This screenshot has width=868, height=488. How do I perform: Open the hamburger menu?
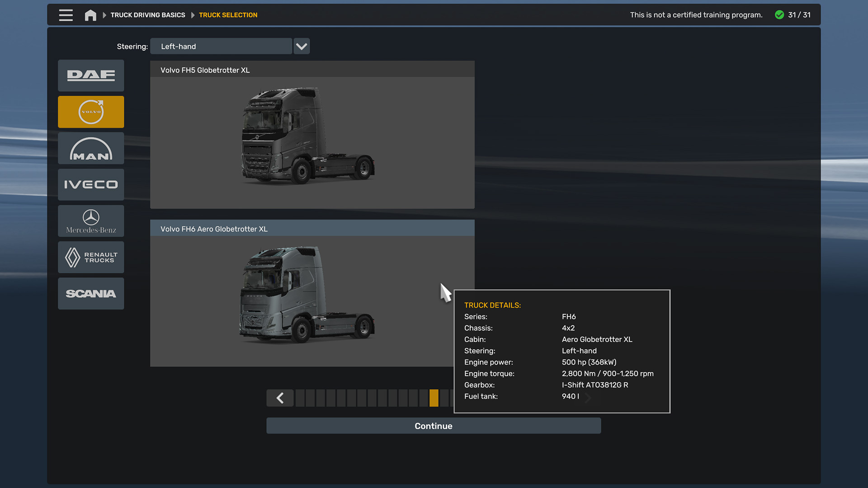[66, 15]
